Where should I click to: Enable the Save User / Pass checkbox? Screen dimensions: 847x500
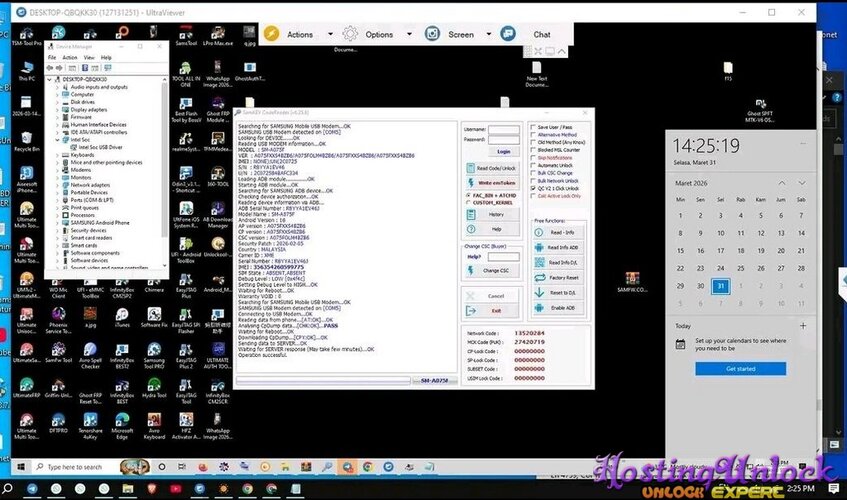[x=533, y=127]
